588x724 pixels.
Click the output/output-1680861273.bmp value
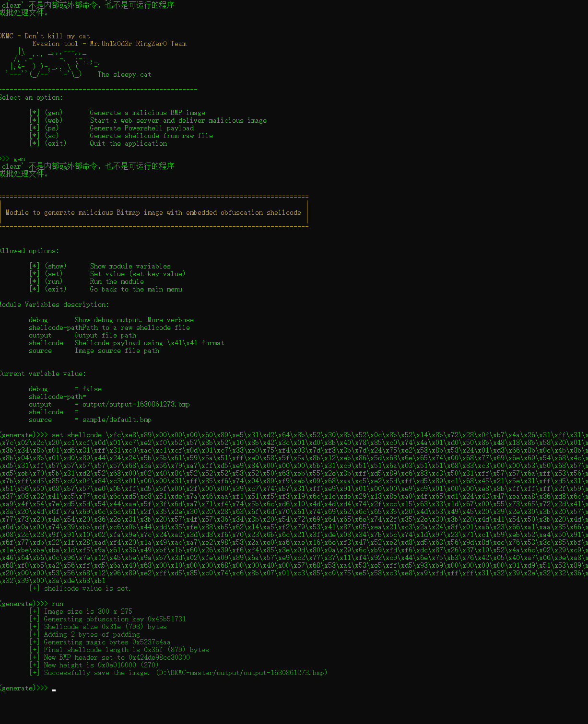136,404
